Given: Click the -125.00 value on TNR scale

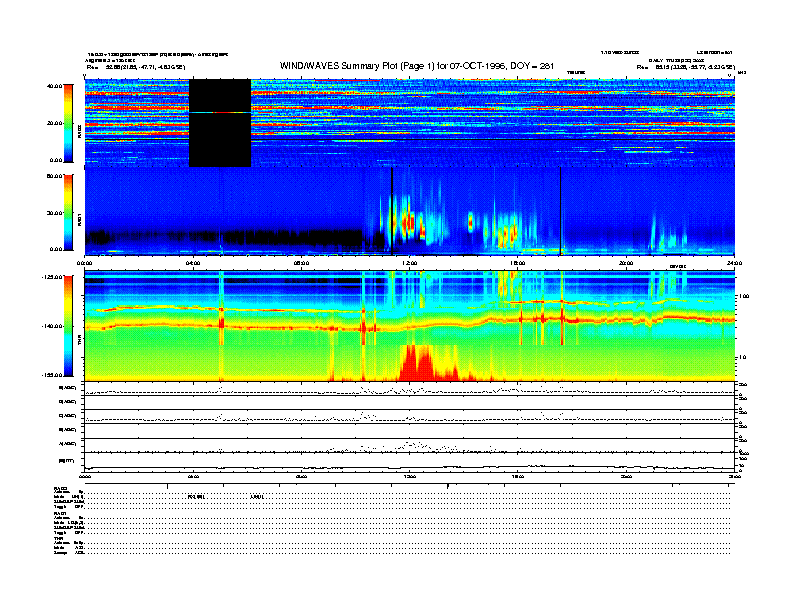Looking at the screenshot, I should point(52,277).
